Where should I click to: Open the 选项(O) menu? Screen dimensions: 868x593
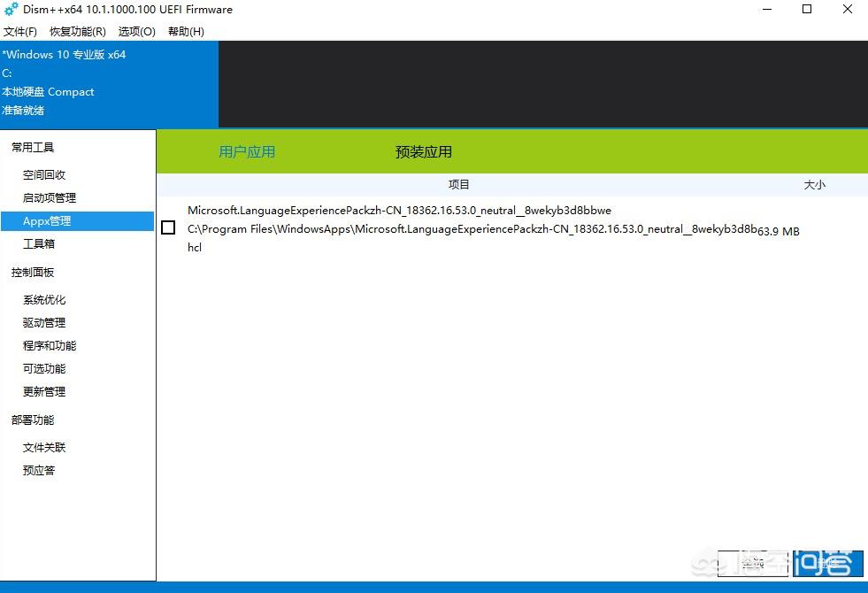click(137, 32)
